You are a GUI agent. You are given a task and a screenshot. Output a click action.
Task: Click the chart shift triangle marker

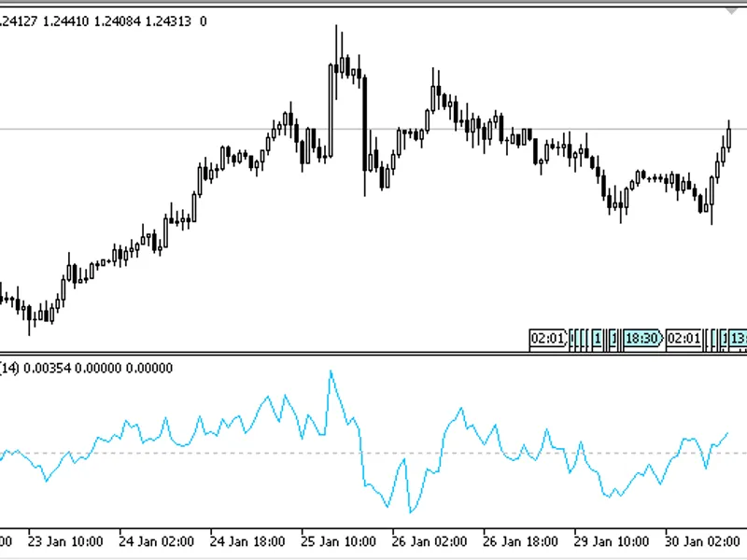(731, 11)
